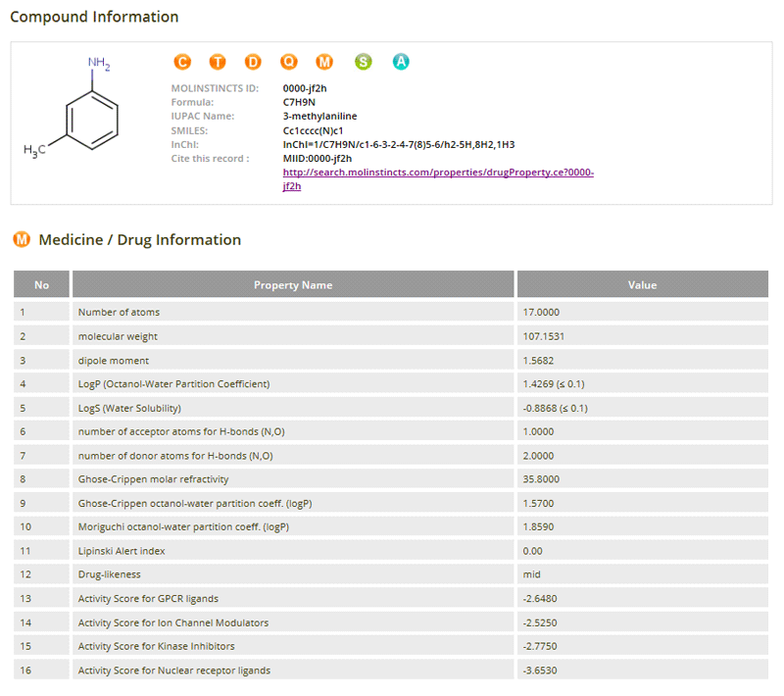Click the Number of atoms row
Screen dimensions: 784x696
click(x=391, y=312)
